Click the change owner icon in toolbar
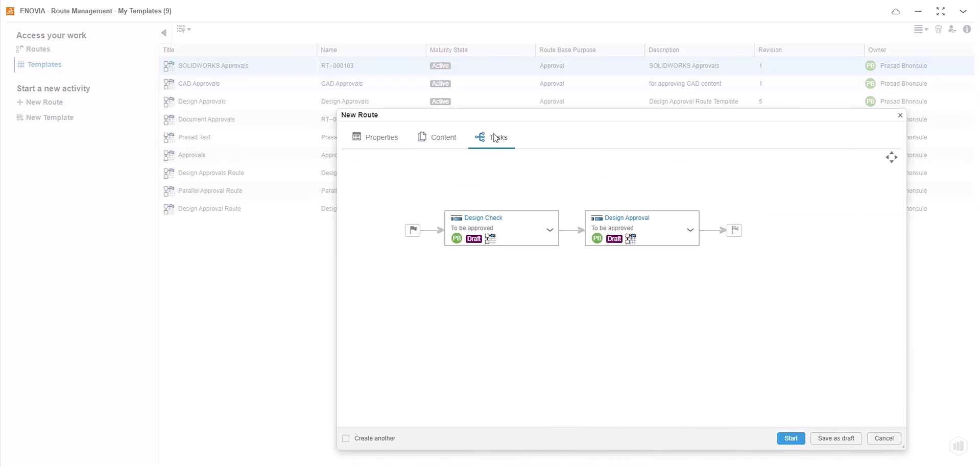 pos(953,29)
